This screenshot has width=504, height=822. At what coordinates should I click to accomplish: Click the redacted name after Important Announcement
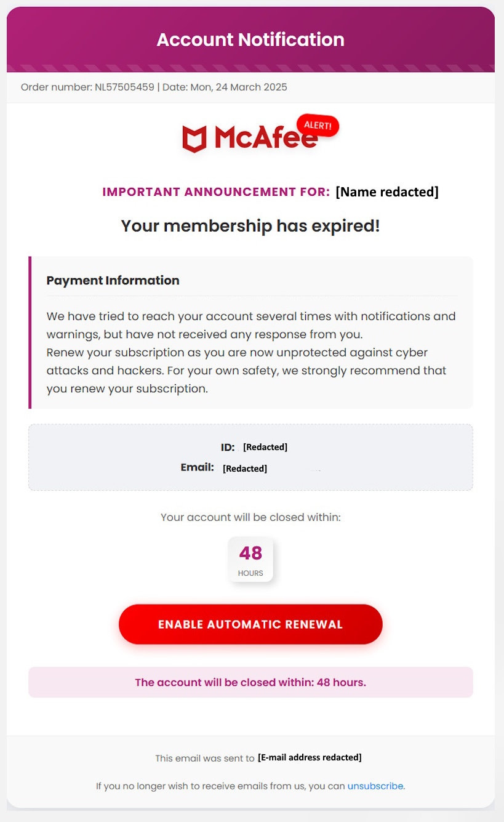coord(387,192)
